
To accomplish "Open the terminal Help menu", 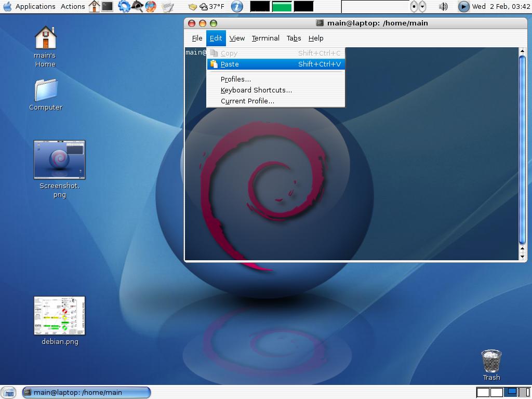I will click(x=316, y=38).
